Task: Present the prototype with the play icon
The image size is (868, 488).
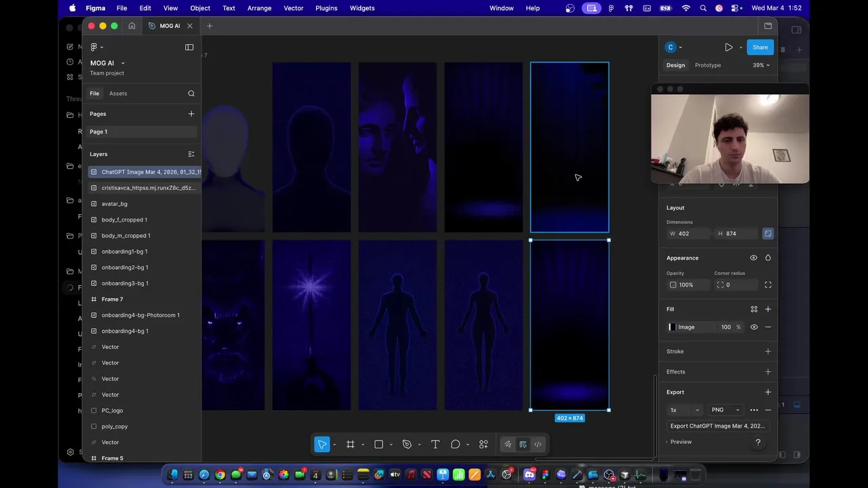Action: [x=728, y=47]
